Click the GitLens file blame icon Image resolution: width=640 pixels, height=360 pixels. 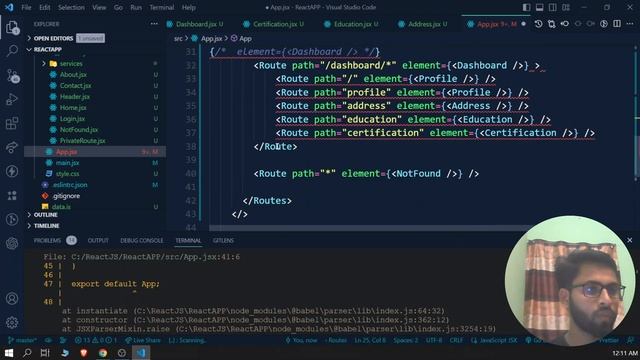[x=604, y=24]
